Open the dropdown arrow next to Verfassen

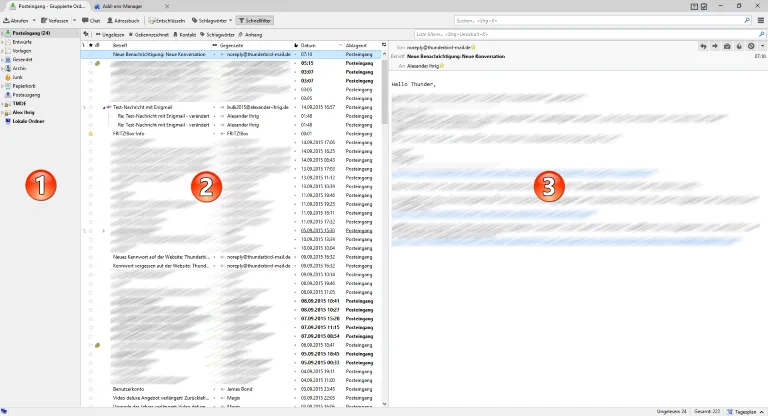tap(74, 21)
